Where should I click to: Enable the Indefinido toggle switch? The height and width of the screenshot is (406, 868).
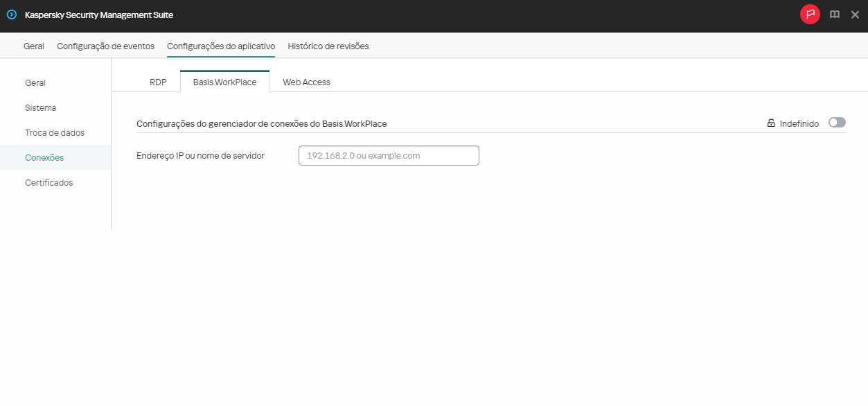[x=836, y=122]
